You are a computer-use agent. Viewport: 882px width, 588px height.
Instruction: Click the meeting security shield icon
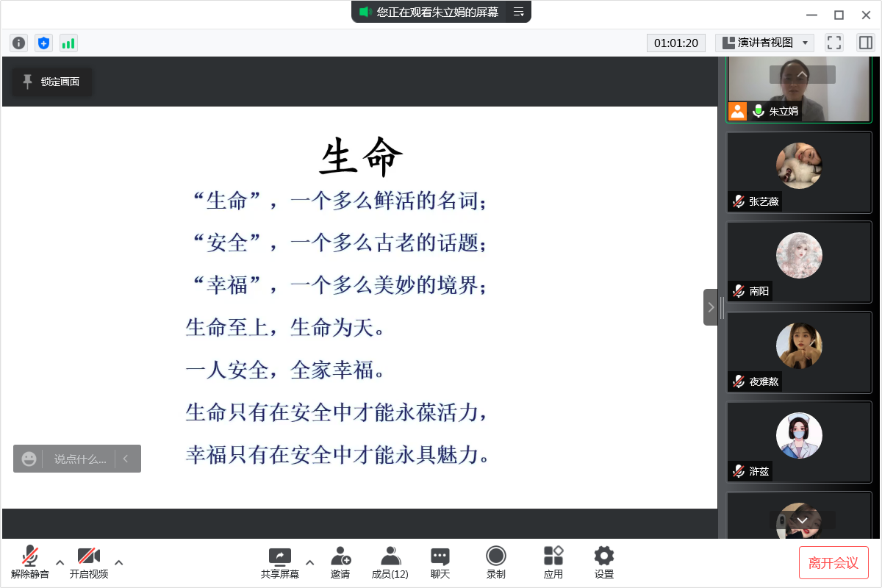tap(43, 43)
